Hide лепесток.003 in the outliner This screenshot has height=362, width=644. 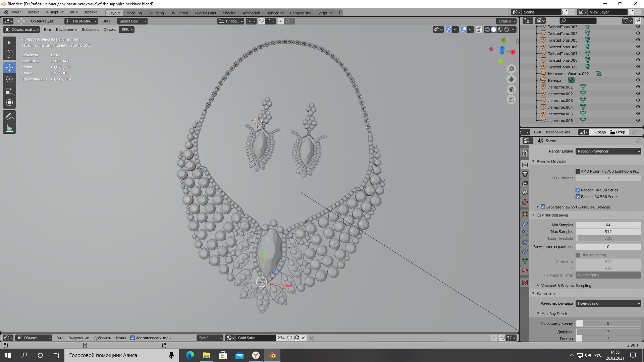tap(638, 101)
